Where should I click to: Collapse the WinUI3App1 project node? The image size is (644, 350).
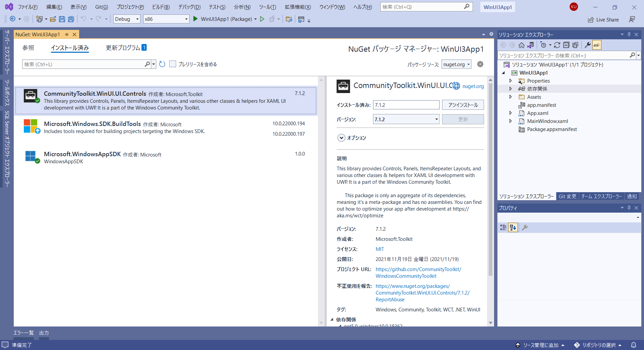503,73
